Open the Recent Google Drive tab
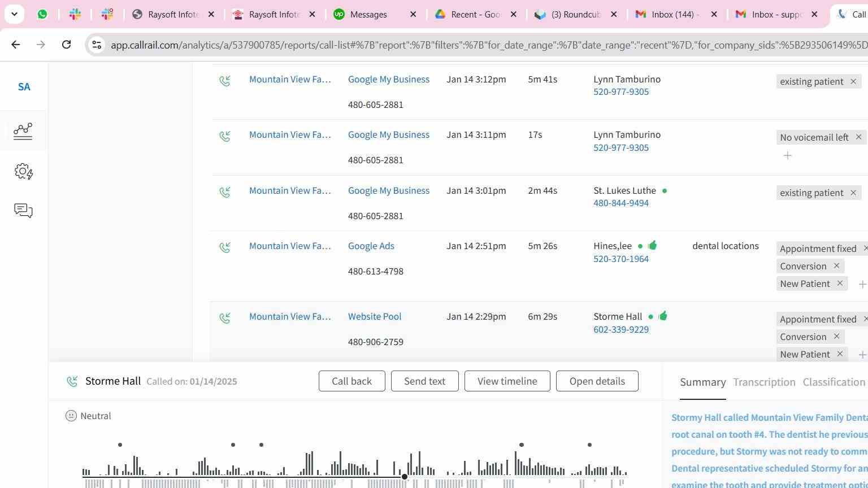This screenshot has width=868, height=488. coord(475,14)
